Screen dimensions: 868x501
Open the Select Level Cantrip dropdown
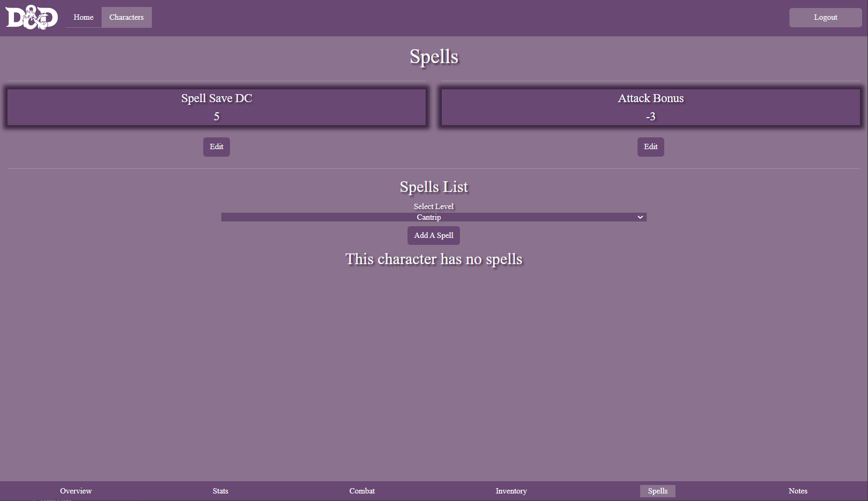tap(433, 217)
